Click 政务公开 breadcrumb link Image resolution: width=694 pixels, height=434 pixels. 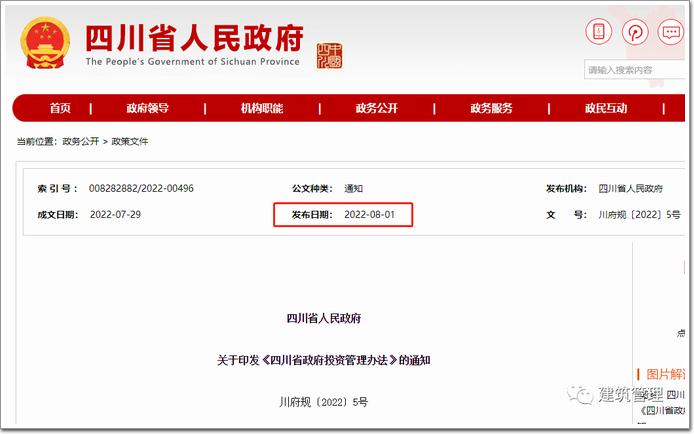tap(81, 142)
